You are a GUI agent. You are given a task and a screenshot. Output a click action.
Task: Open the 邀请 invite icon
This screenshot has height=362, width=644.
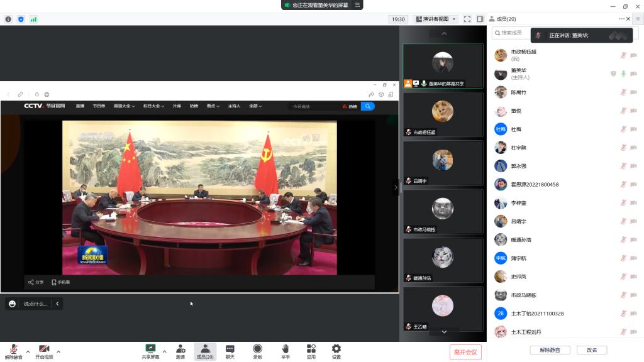[180, 349]
